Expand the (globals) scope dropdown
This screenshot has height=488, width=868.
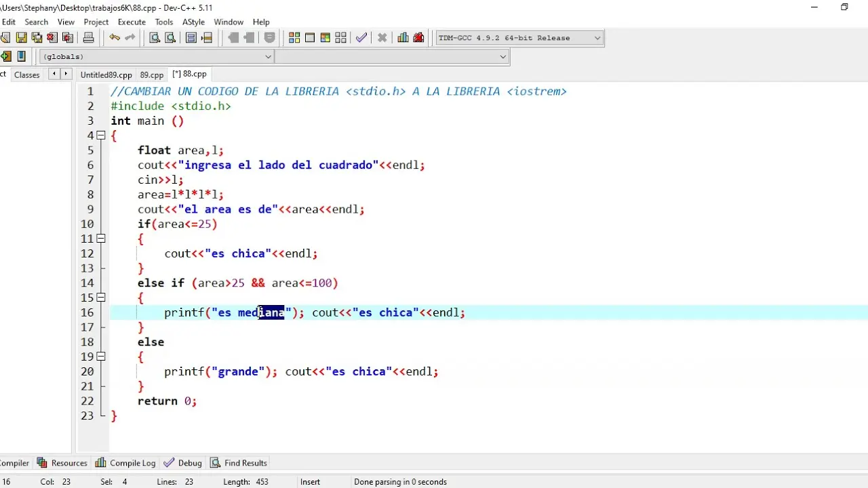[x=268, y=56]
